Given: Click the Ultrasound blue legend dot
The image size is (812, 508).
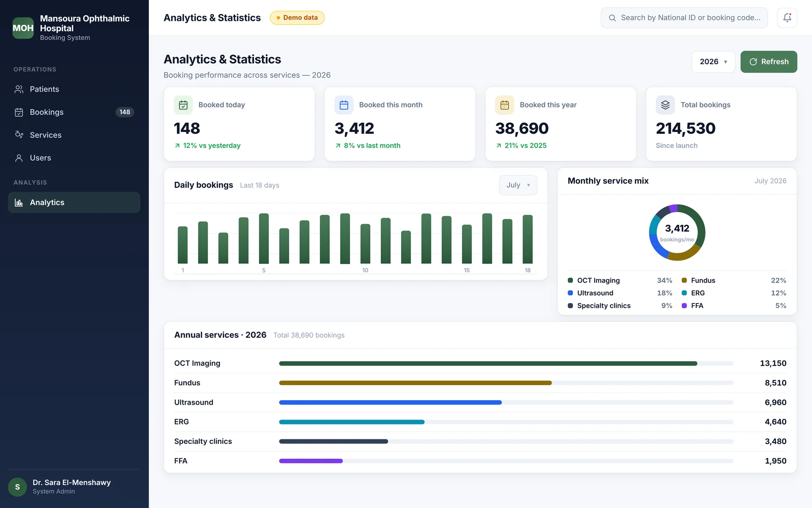Looking at the screenshot, I should pyautogui.click(x=570, y=293).
